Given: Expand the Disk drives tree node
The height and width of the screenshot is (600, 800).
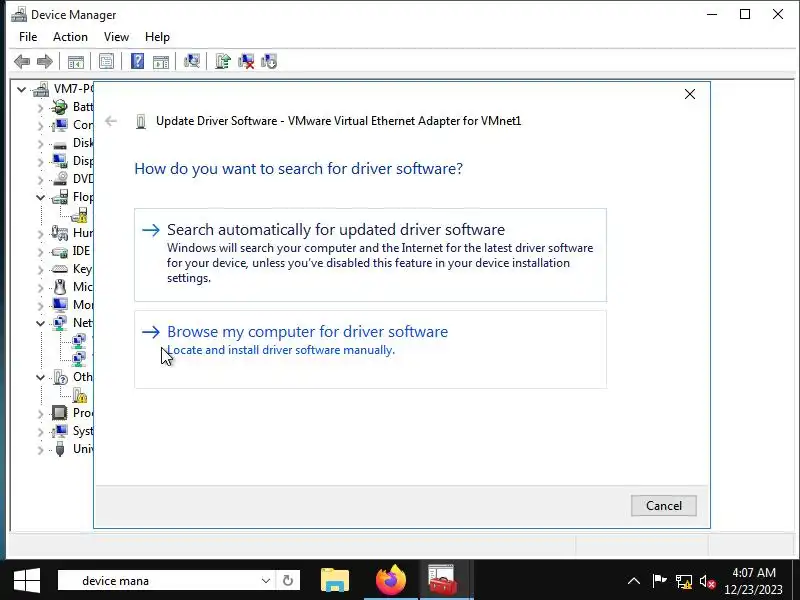Looking at the screenshot, I should pyautogui.click(x=40, y=143).
